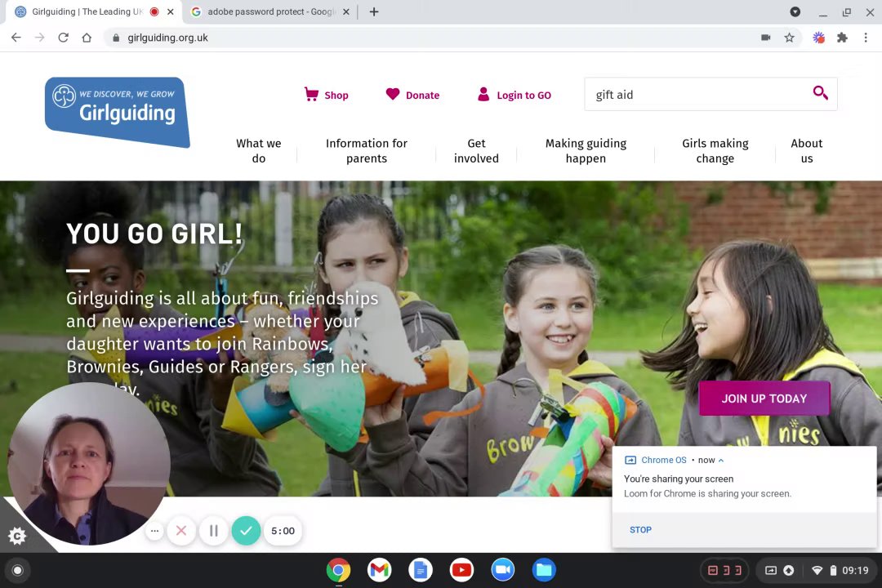Launch Chrome from the shelf
Viewport: 882px width, 588px height.
tap(338, 571)
